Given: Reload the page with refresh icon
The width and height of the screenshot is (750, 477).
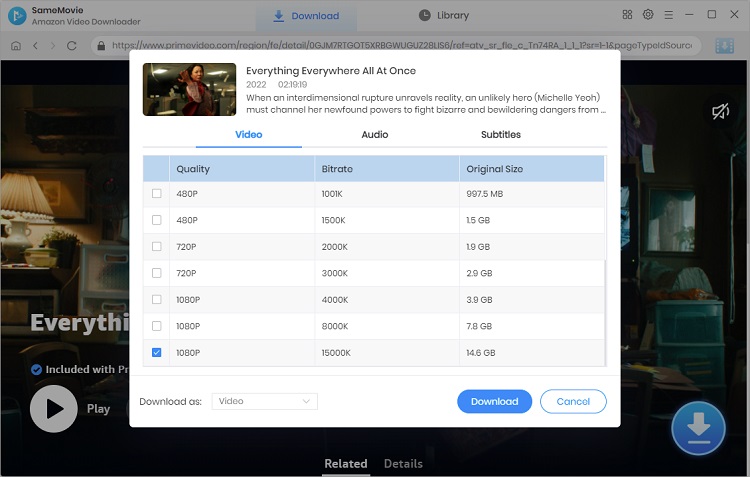Looking at the screenshot, I should tap(72, 46).
